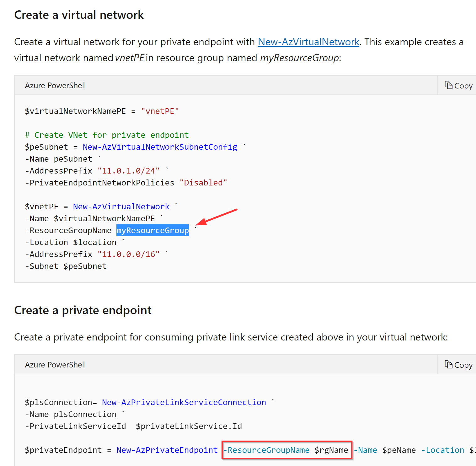
Task: Click '$privateLinkService.Id' in the code
Action: click(189, 426)
